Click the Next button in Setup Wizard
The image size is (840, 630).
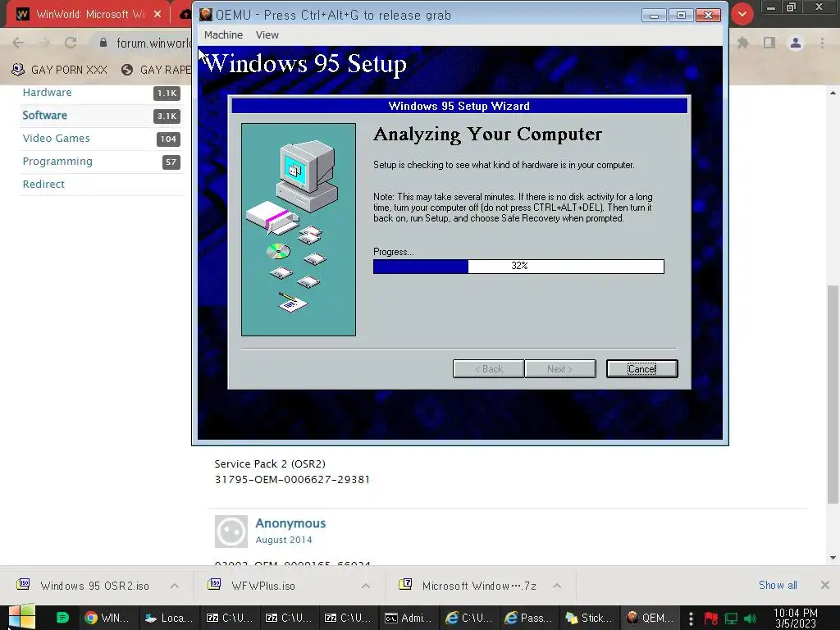[x=559, y=368]
